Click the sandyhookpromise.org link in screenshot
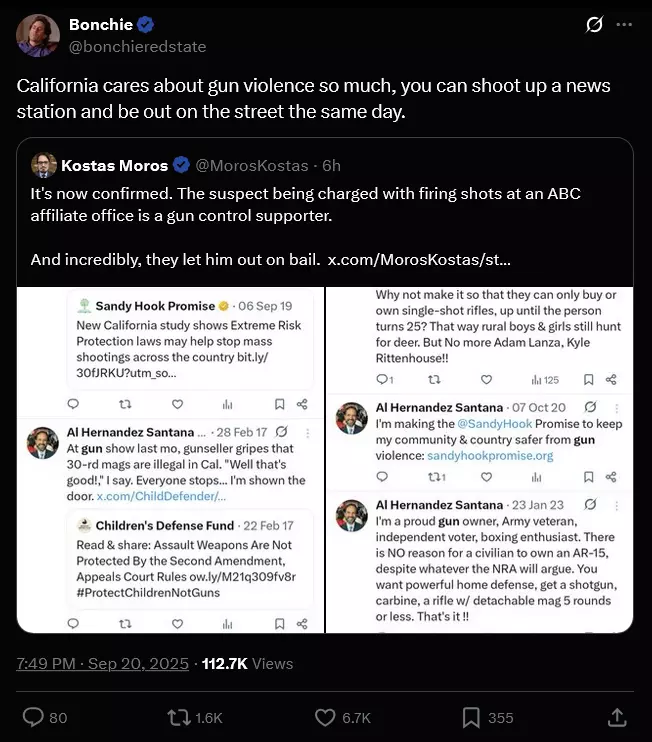 click(x=490, y=456)
